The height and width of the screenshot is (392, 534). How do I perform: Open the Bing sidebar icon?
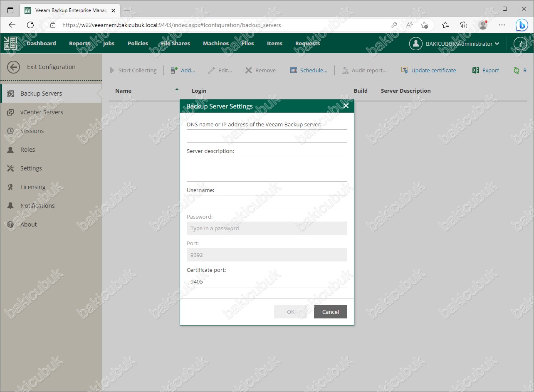point(522,25)
